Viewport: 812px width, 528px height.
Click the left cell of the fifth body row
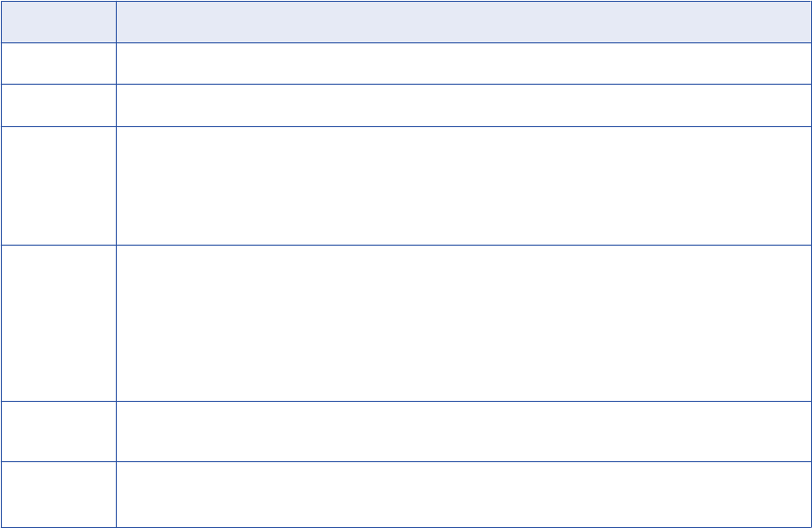pyautogui.click(x=58, y=431)
